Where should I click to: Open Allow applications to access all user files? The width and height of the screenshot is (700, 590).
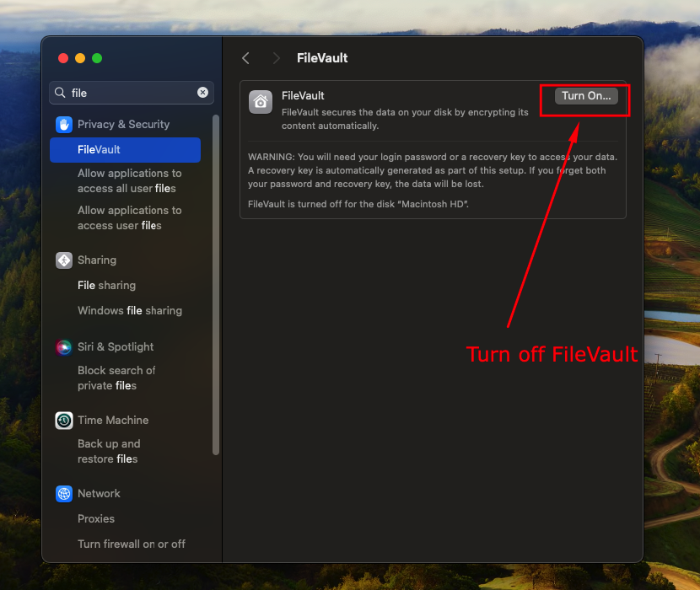(x=129, y=180)
